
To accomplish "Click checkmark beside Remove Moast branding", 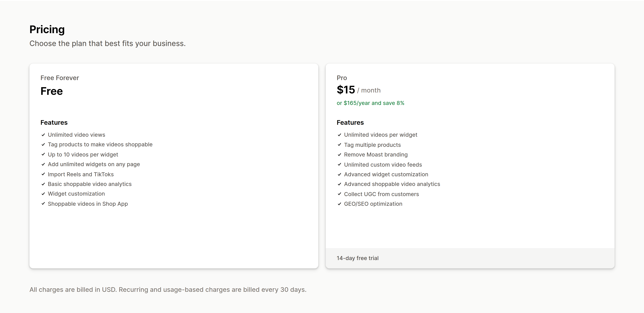I will 339,155.
